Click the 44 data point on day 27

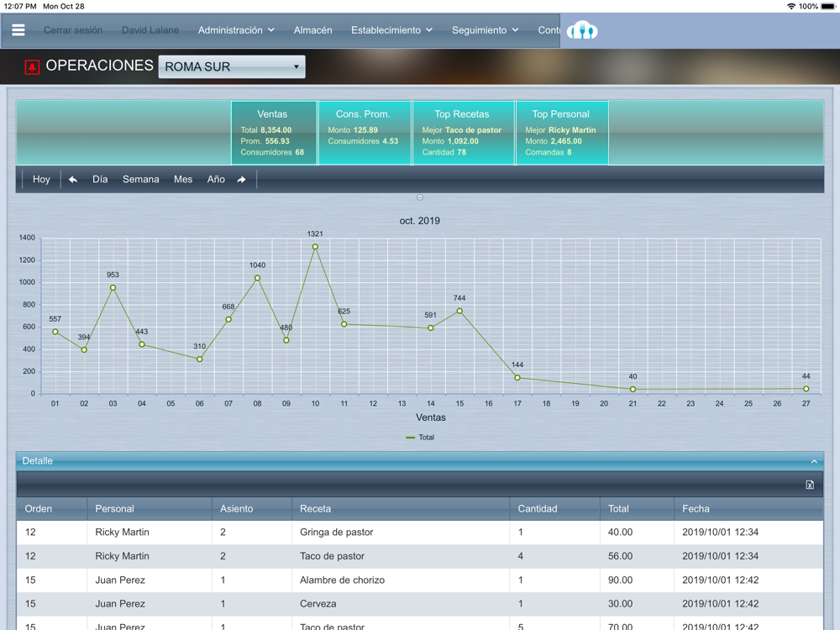pyautogui.click(x=806, y=389)
